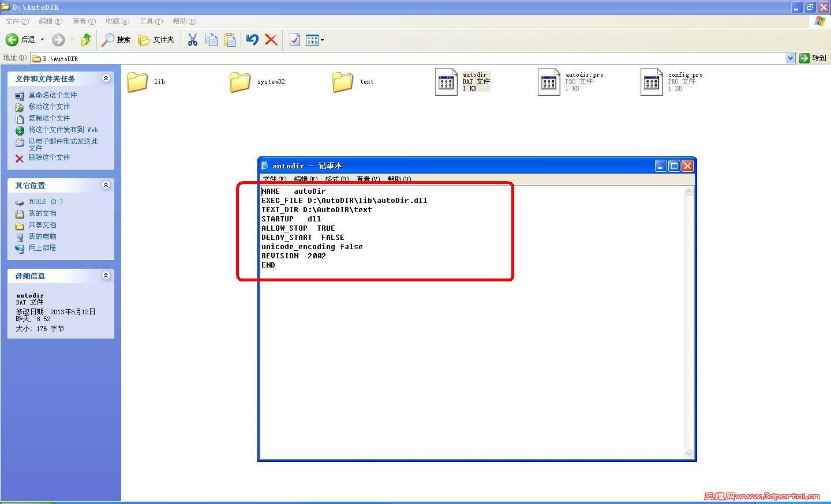This screenshot has width=831, height=504.
Task: Open Explorer 编辑(E) menu
Action: click(x=51, y=21)
